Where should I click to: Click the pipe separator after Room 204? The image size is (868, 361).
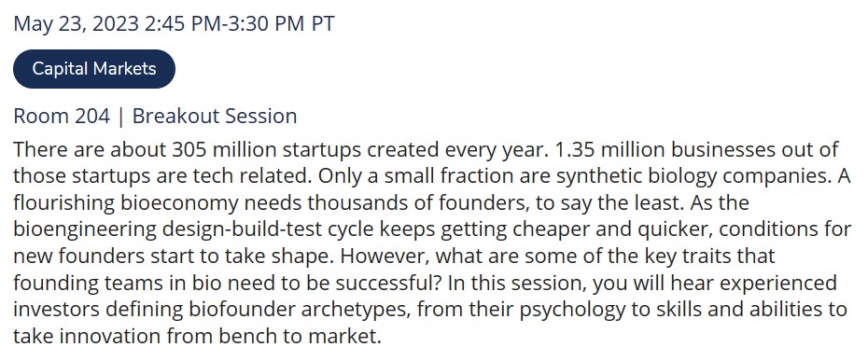coord(121,117)
